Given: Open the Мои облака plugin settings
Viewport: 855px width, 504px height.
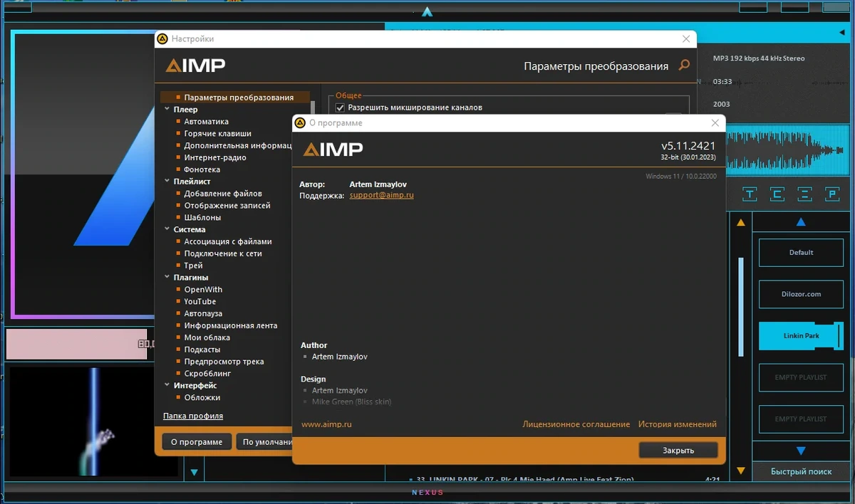Looking at the screenshot, I should pos(207,337).
